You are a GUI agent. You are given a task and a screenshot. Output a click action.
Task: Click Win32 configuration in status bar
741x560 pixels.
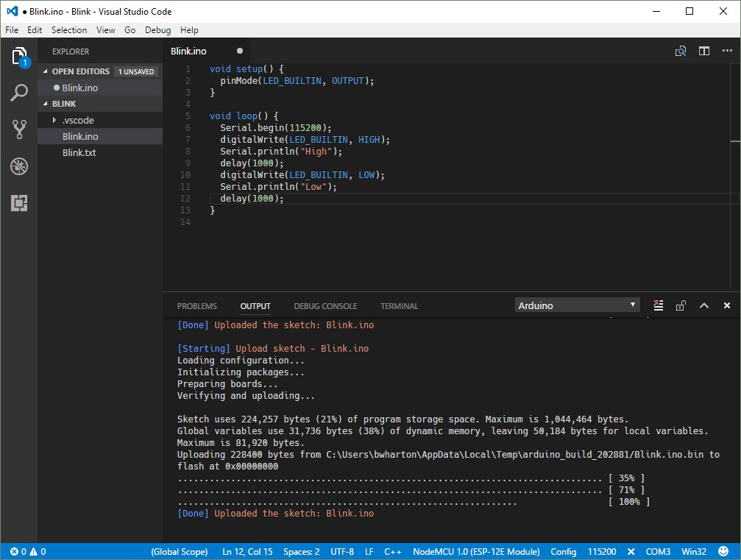point(694,551)
